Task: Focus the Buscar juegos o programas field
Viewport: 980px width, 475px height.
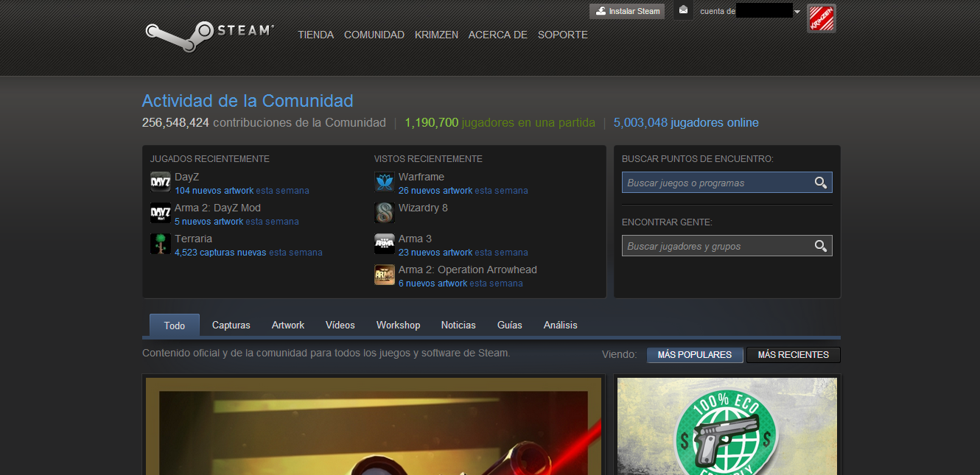Action: pyautogui.click(x=727, y=183)
